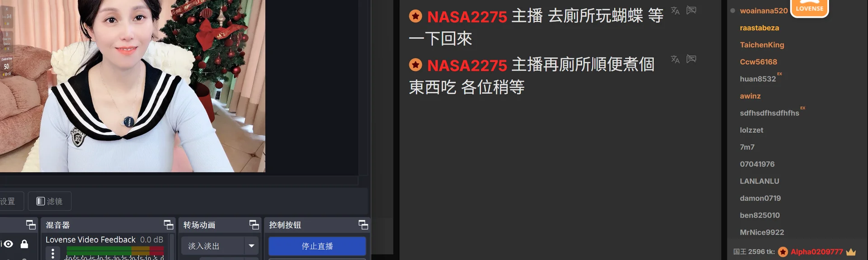Translate the second NASA2275 chat message
868x260 pixels.
pyautogui.click(x=675, y=59)
